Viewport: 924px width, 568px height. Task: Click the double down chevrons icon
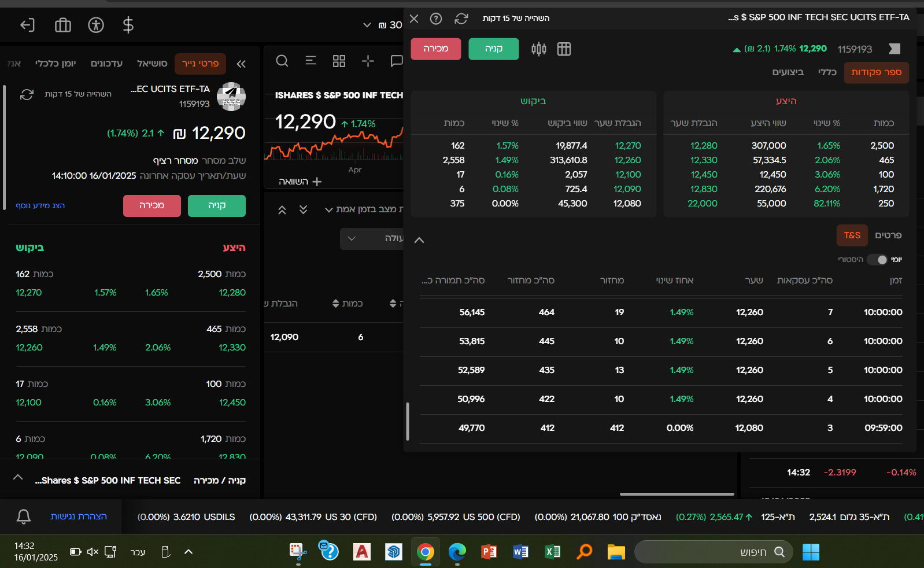pos(303,210)
